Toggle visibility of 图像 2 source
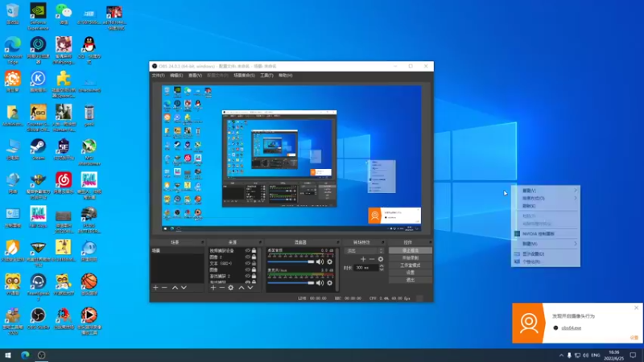Viewport: 644px width, 362px height. 248,257
